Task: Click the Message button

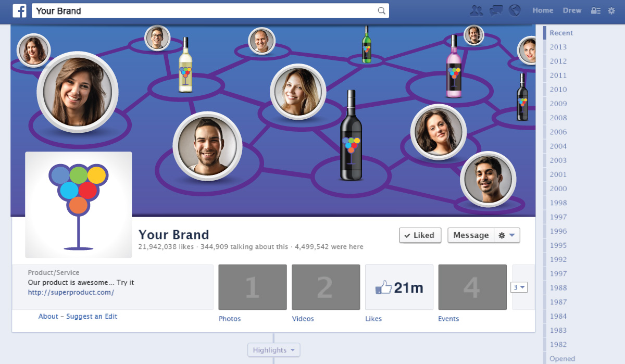Action: pos(470,235)
